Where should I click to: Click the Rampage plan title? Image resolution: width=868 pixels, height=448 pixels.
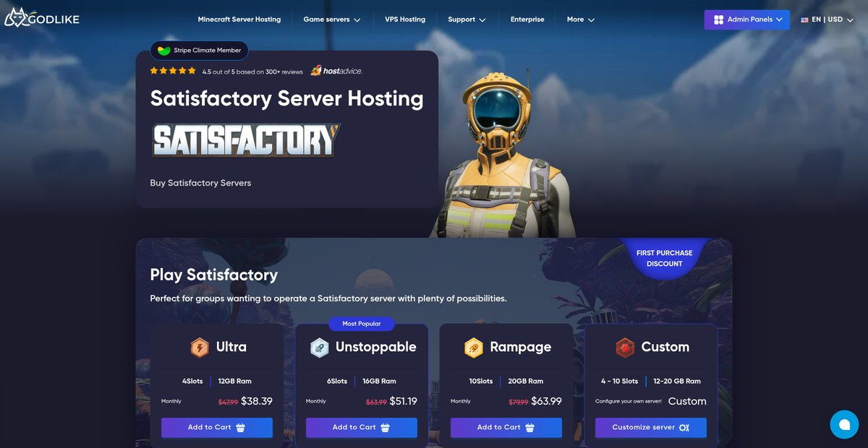521,347
